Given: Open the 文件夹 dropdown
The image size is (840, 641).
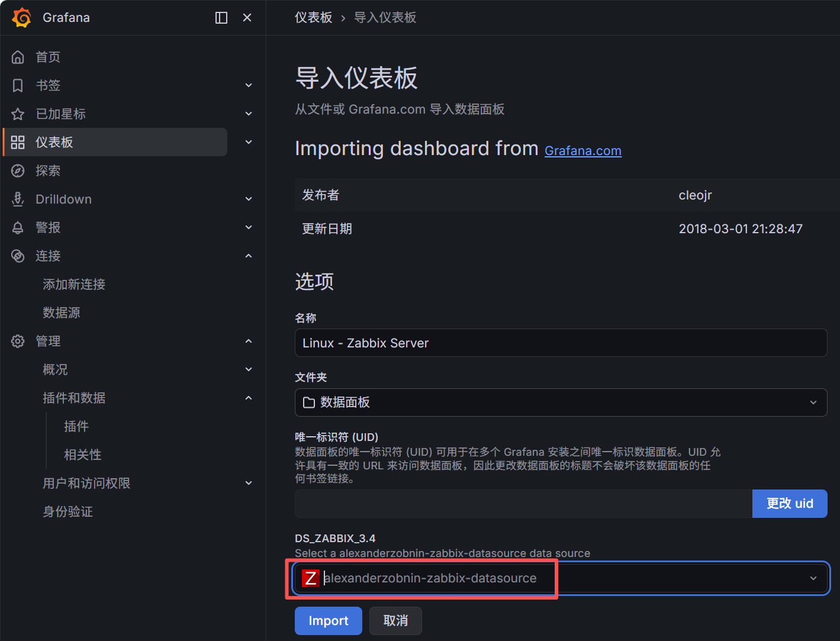Looking at the screenshot, I should tap(561, 402).
